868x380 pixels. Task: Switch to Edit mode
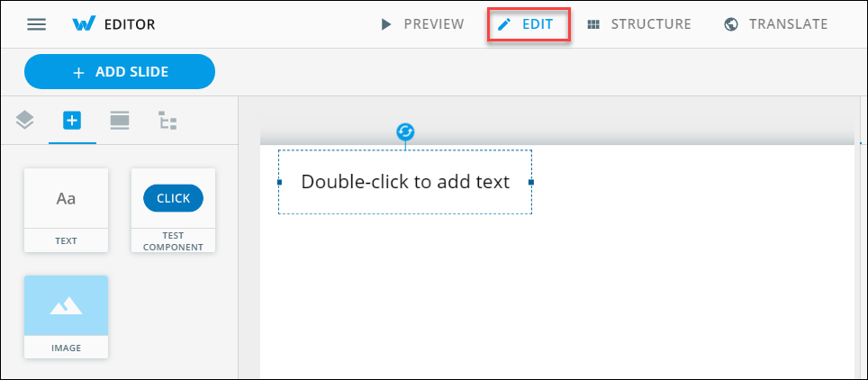[529, 24]
